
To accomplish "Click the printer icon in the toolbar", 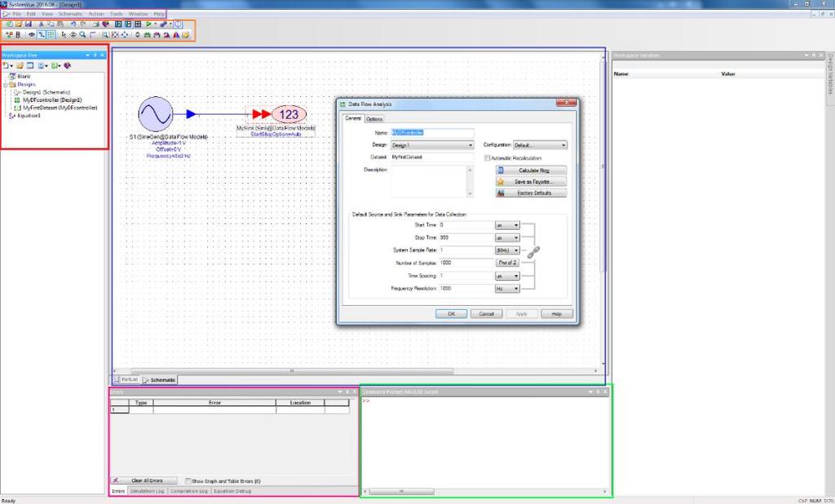I will tap(96, 24).
